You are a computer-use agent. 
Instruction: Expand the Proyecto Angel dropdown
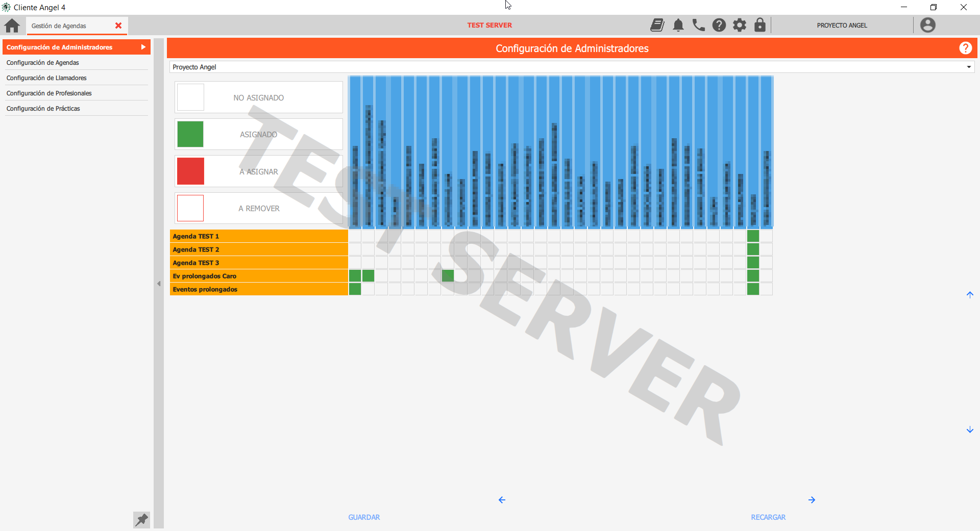pos(968,67)
